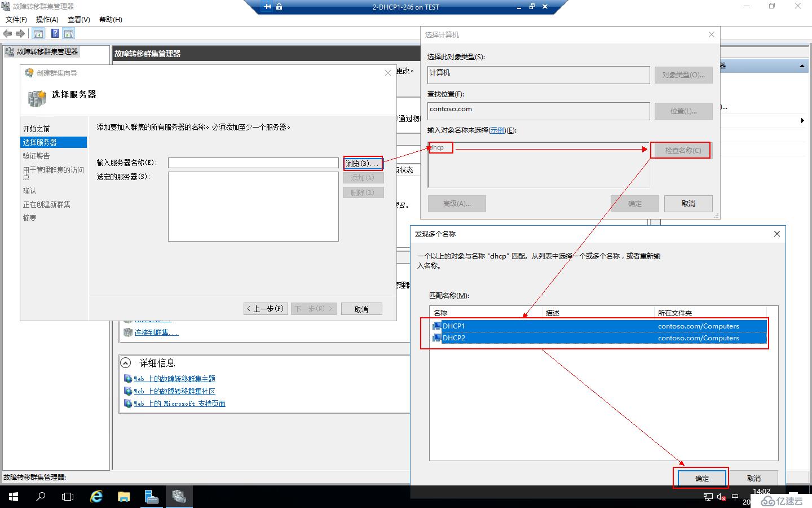The height and width of the screenshot is (508, 812).
Task: Open help via blue question mark icon
Action: point(55,34)
